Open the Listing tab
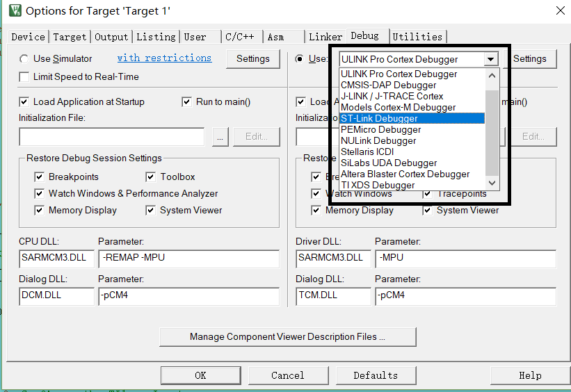The width and height of the screenshot is (571, 392). 156,37
